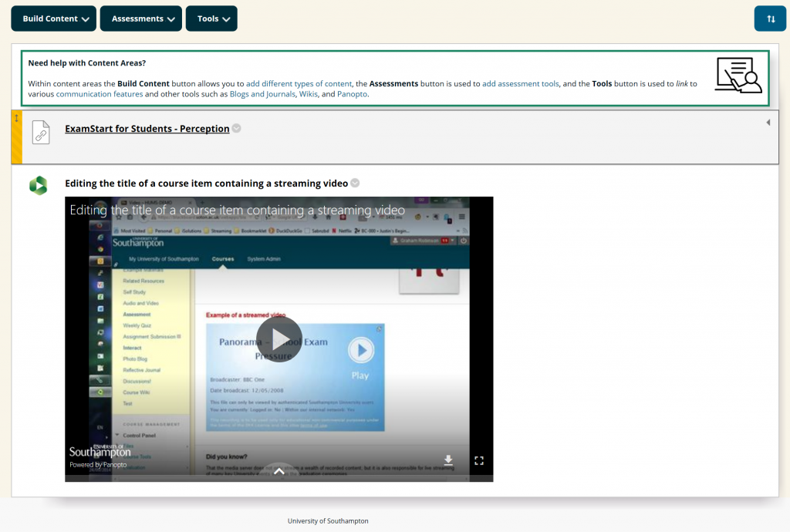Click the reorder items arrows button

[771, 19]
